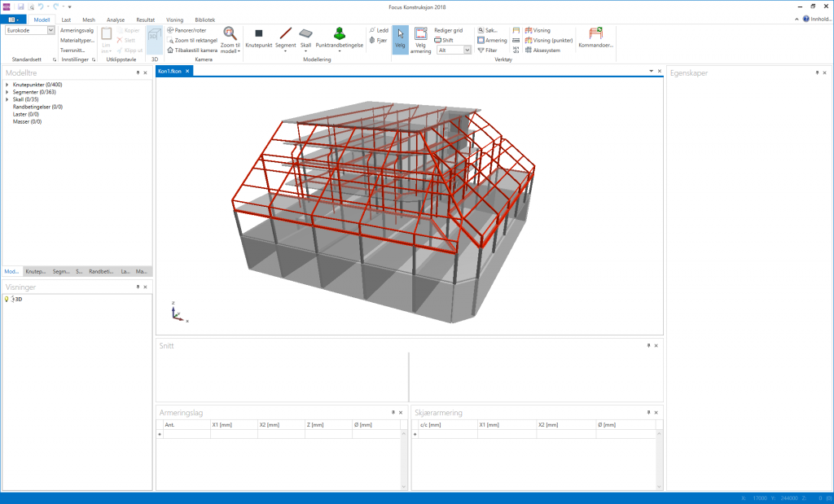The image size is (834, 504).
Task: Open the Segment tool dropdown arrow
Action: [286, 51]
